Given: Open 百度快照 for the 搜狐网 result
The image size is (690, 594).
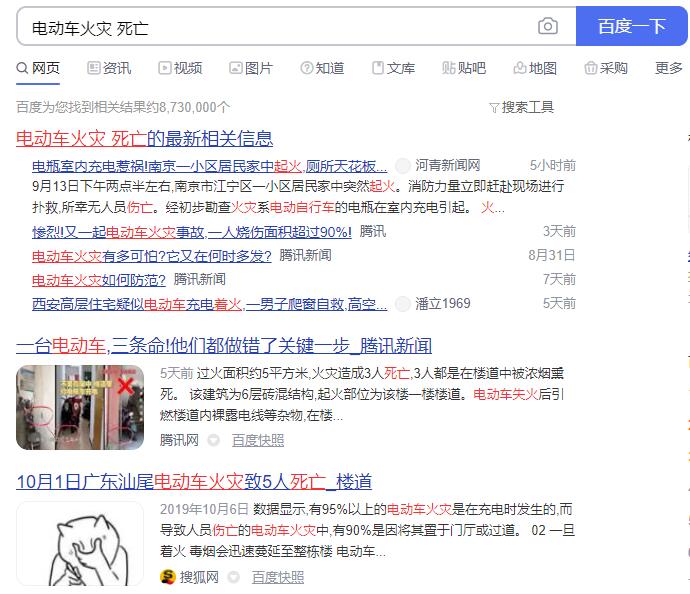Looking at the screenshot, I should point(278,577).
